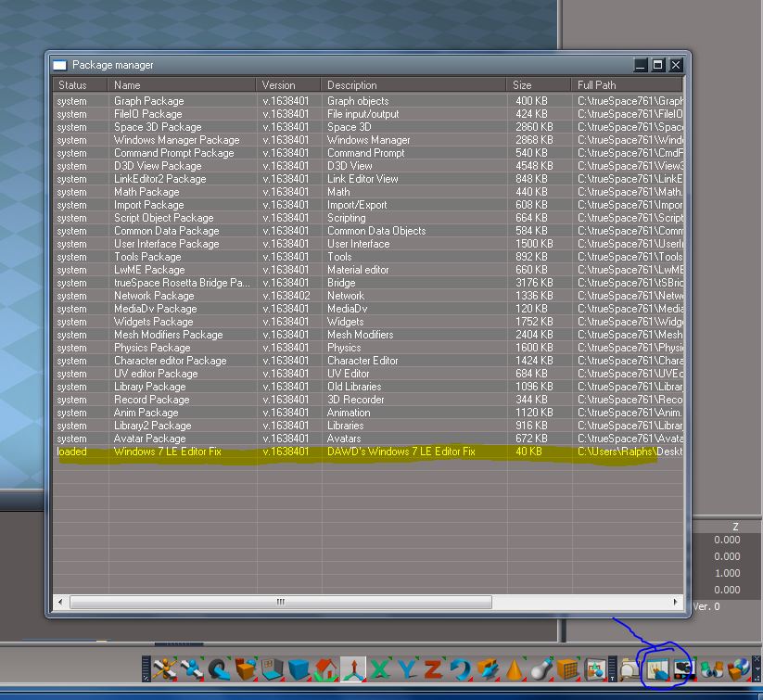The width and height of the screenshot is (763, 700).
Task: Click the orange gridded cube icon
Action: 567,669
